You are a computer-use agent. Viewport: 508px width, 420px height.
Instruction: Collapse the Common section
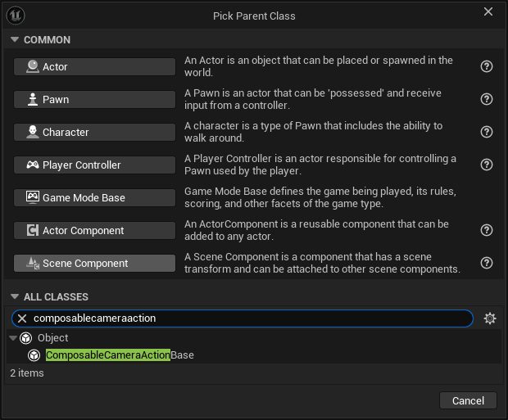(x=15, y=39)
